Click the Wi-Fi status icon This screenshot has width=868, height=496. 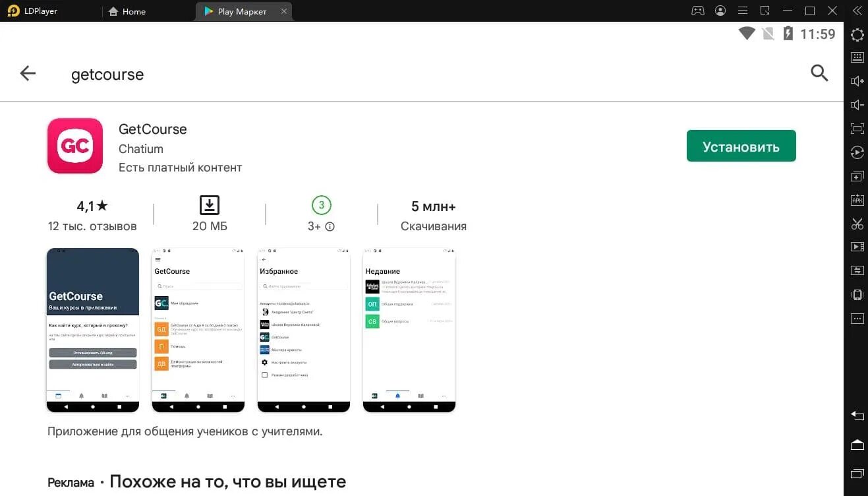coord(747,33)
